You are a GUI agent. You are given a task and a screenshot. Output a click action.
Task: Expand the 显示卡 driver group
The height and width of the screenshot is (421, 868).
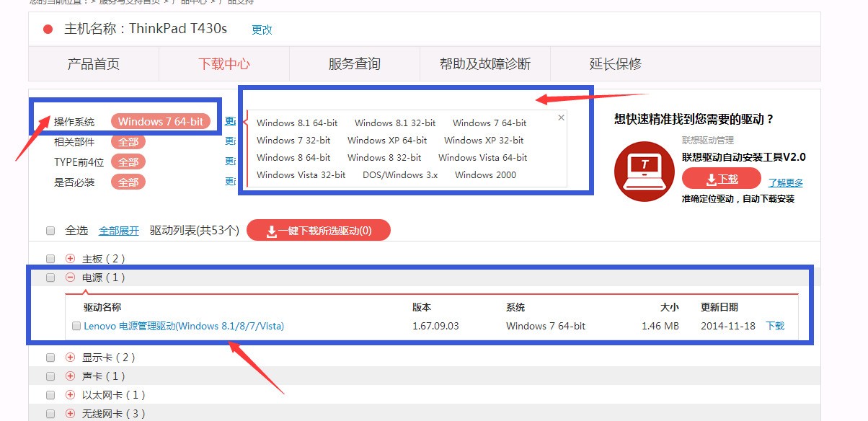click(x=70, y=357)
